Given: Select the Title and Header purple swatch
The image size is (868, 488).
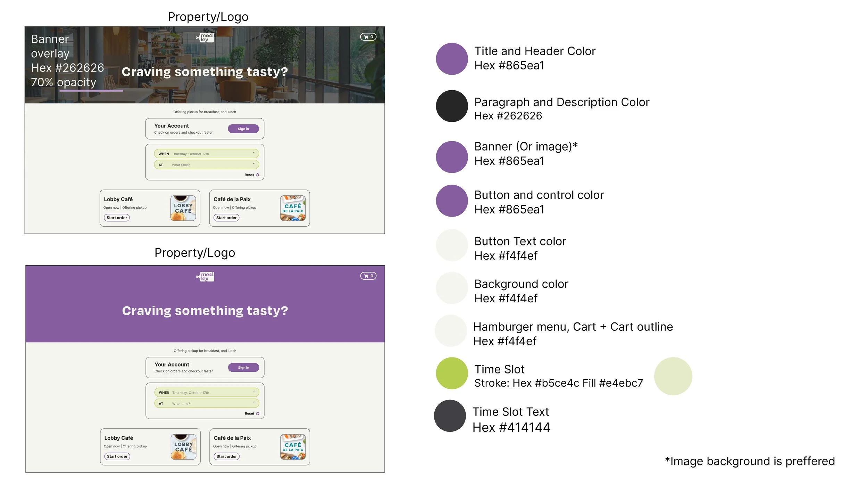Looking at the screenshot, I should (452, 59).
